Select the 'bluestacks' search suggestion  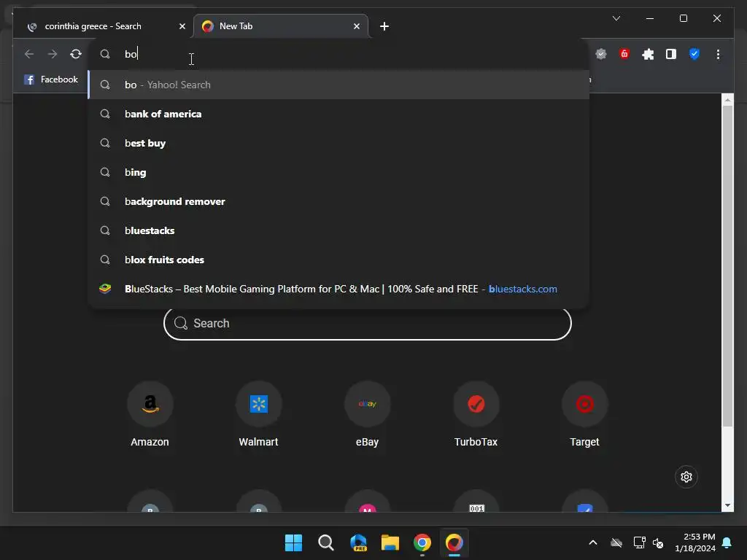[338, 230]
